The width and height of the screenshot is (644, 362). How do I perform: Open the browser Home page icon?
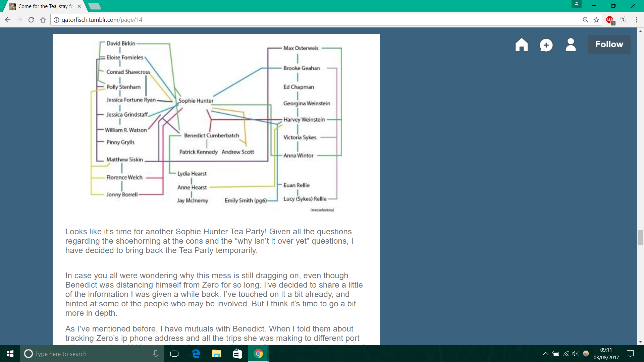(43, 20)
